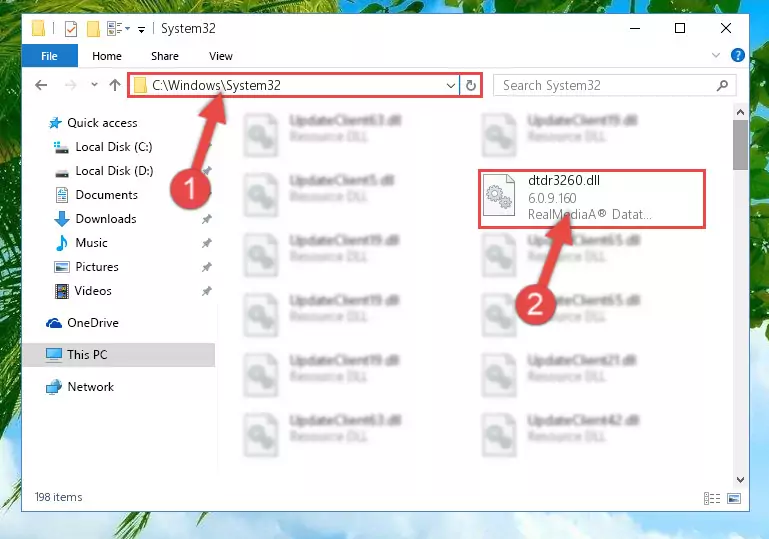The width and height of the screenshot is (769, 539).
Task: Click the Quick access star icon
Action: pyautogui.click(x=55, y=123)
